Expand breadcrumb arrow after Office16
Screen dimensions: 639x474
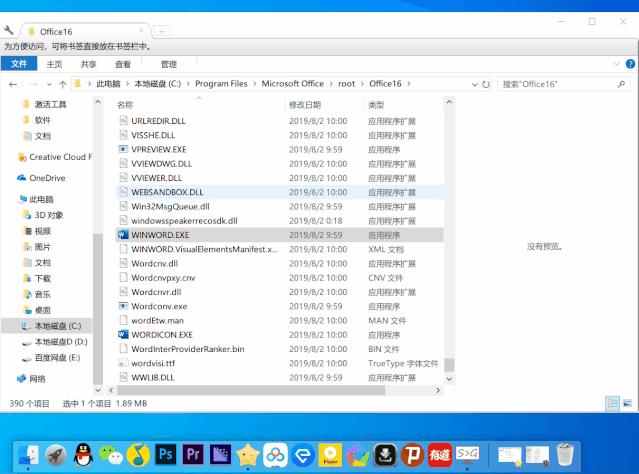(x=409, y=84)
